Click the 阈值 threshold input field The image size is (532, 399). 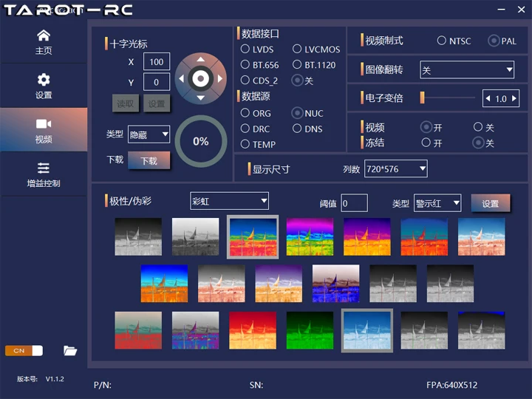tap(354, 203)
